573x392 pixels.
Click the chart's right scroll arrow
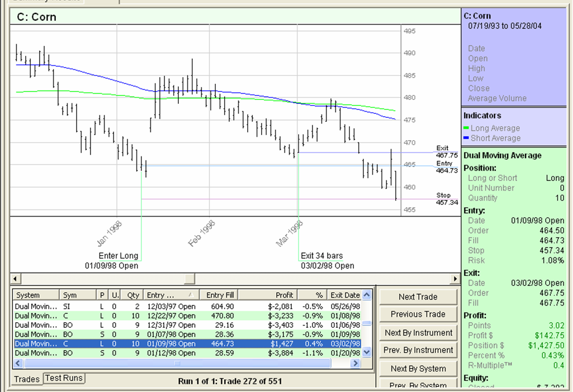(455, 278)
